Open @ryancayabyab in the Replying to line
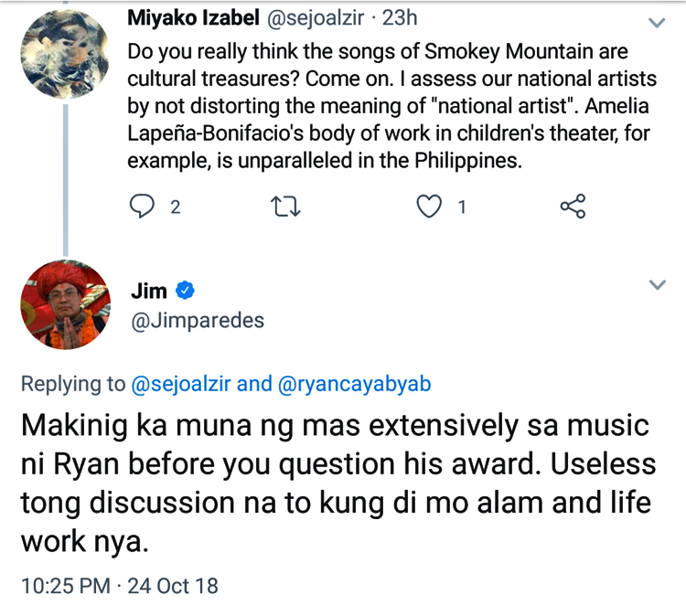The image size is (686, 616). pyautogui.click(x=354, y=385)
